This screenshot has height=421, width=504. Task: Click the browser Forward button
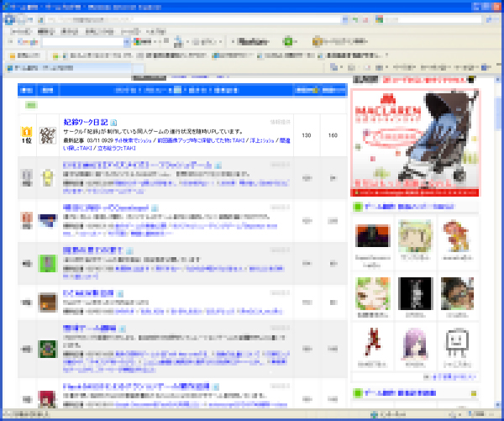tap(22, 20)
